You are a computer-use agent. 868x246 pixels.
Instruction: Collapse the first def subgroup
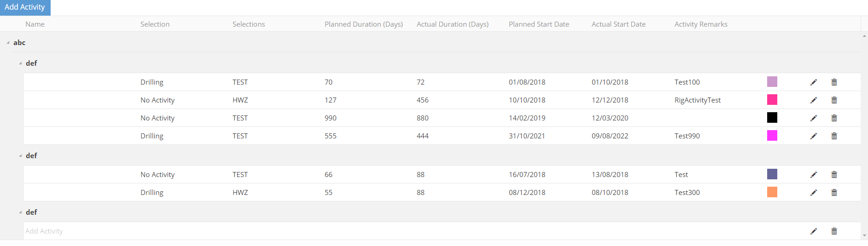coord(20,63)
